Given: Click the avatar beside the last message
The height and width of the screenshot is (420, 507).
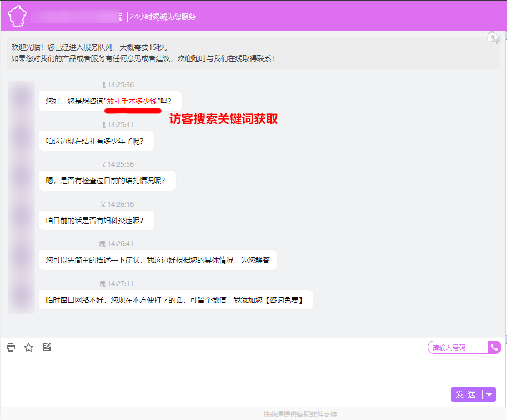Looking at the screenshot, I should pos(22,300).
